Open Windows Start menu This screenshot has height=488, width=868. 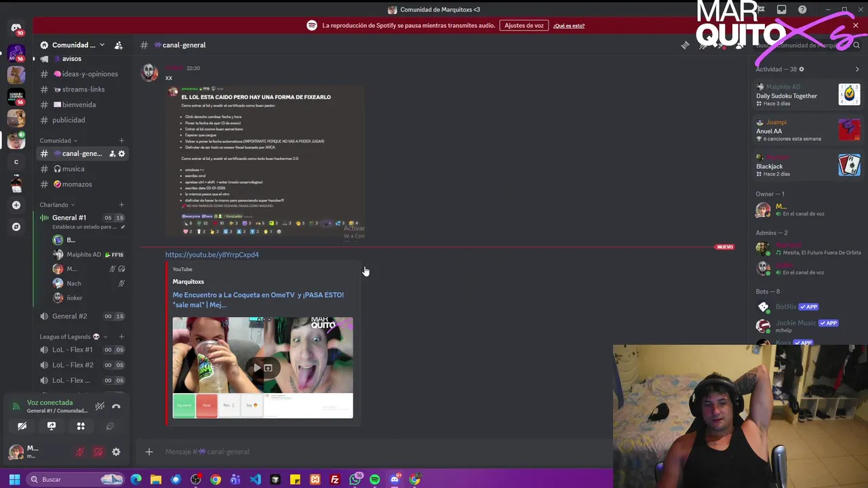(x=14, y=479)
